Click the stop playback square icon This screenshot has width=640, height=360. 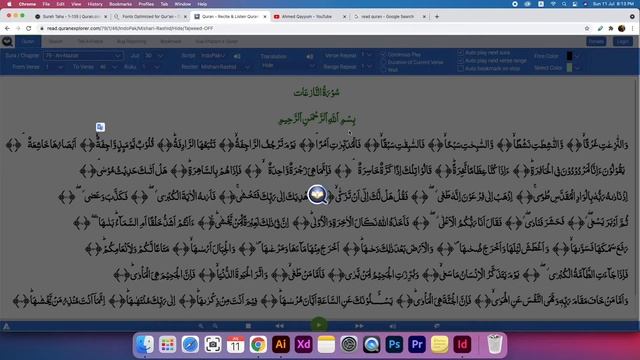tap(248, 326)
